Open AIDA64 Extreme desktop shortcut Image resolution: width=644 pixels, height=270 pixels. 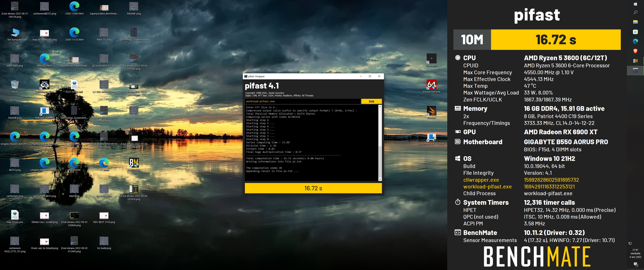(x=432, y=86)
